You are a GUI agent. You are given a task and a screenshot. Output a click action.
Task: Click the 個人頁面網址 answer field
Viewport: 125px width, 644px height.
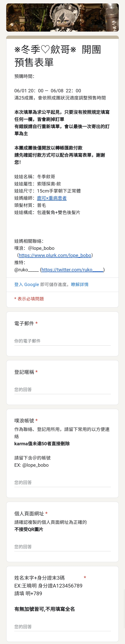click(62, 547)
